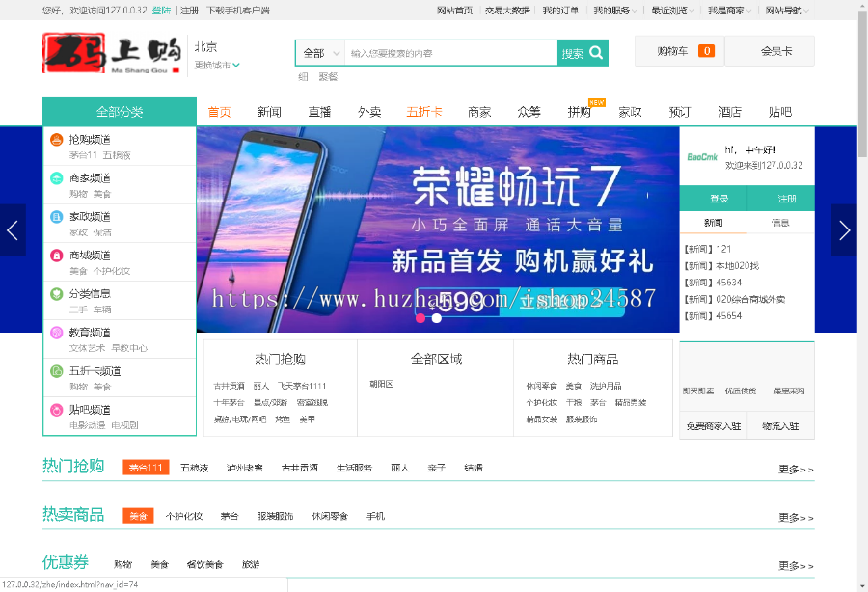Click the 物流入驻 button
The width and height of the screenshot is (868, 592).
pyautogui.click(x=780, y=426)
